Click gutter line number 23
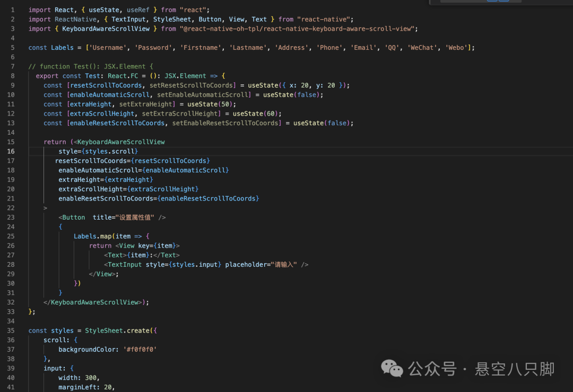Viewport: 573px width, 392px height. click(11, 217)
